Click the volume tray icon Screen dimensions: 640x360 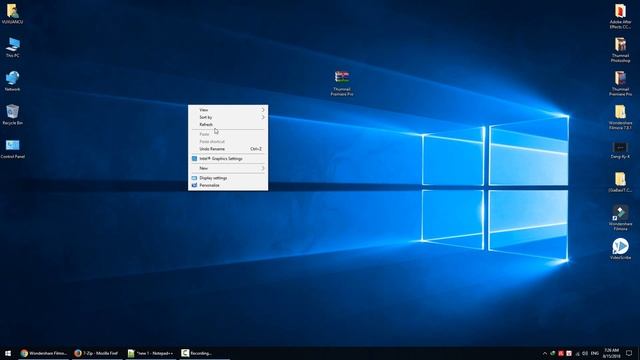click(x=585, y=353)
